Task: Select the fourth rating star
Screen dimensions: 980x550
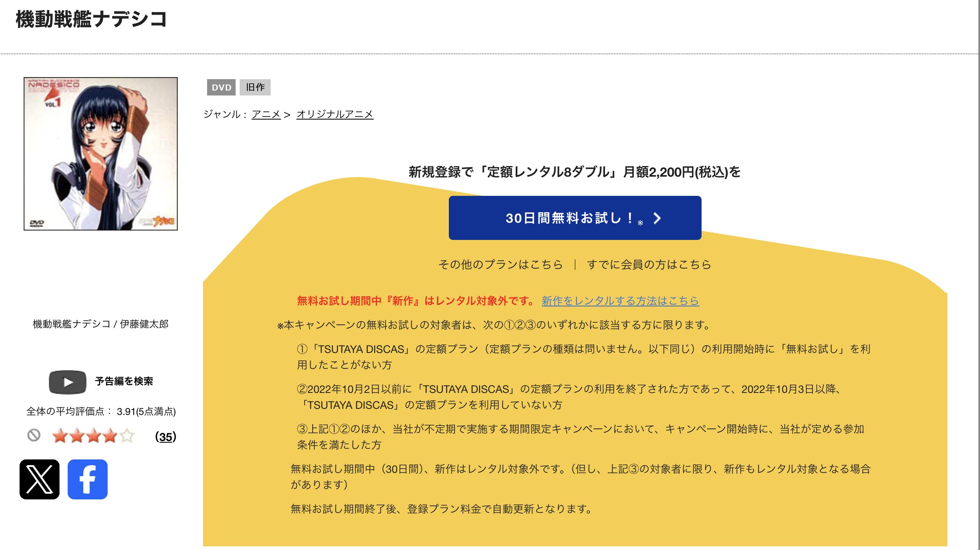Action: 110,436
